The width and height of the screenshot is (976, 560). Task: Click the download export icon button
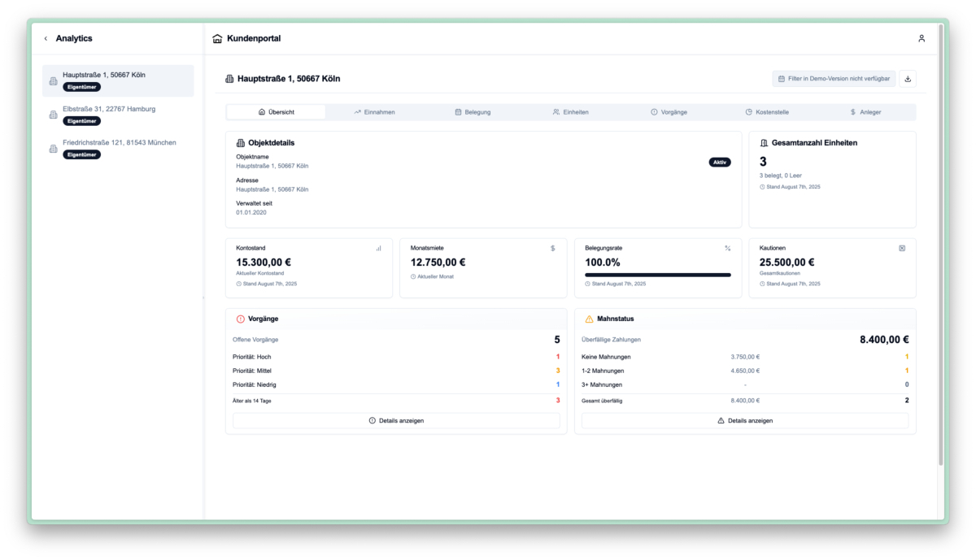908,79
